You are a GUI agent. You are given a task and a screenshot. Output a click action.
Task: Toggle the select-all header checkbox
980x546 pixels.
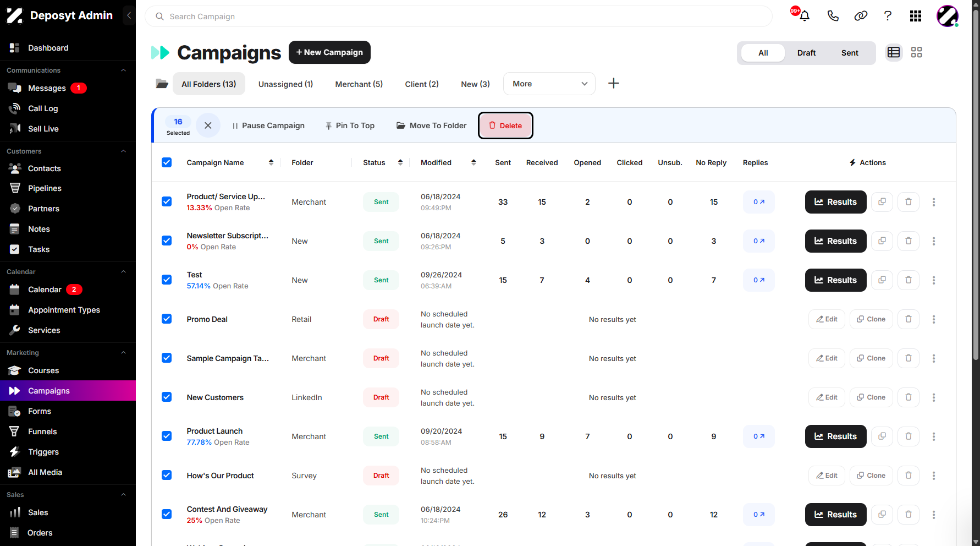point(167,162)
